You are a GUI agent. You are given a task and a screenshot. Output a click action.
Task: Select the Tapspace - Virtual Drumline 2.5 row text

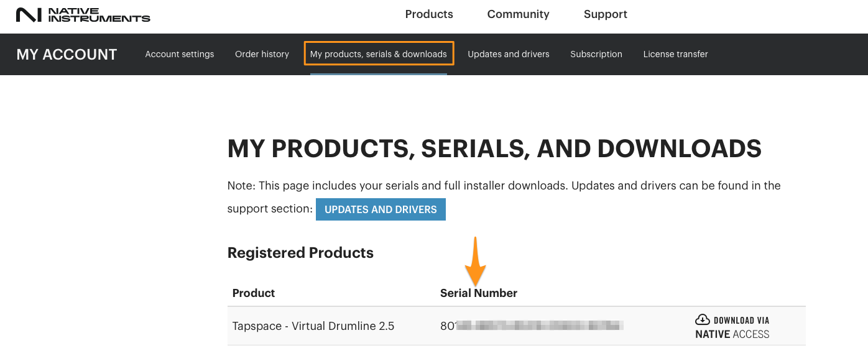[x=313, y=326]
